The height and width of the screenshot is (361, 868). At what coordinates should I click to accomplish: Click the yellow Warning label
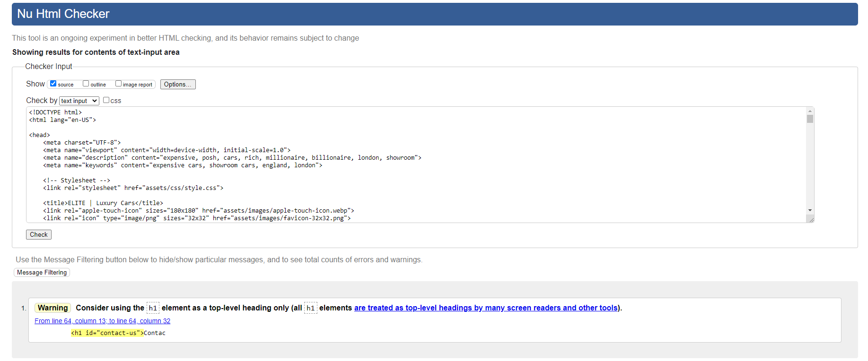(53, 308)
